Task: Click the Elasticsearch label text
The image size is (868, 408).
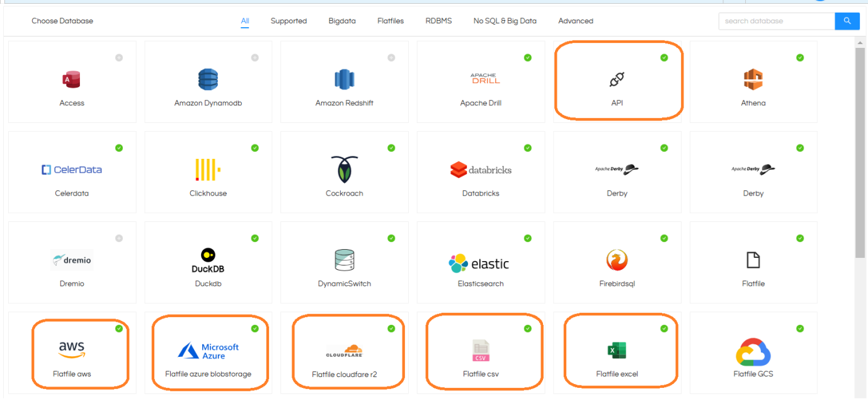Action: (481, 284)
